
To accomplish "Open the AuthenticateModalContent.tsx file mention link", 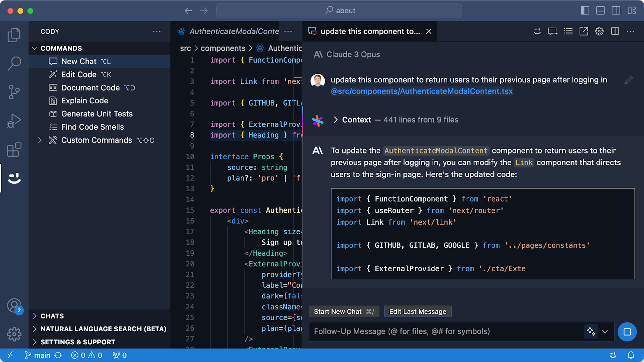I will tap(422, 92).
